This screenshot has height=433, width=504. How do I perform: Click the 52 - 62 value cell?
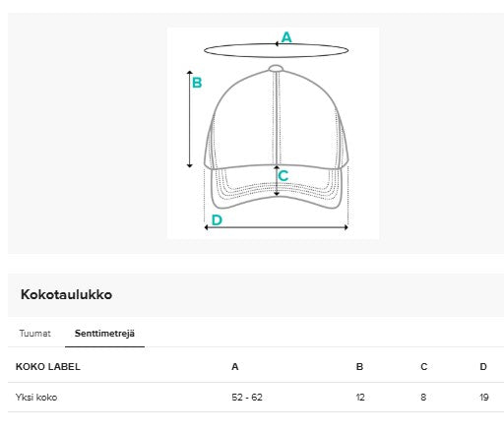coord(247,398)
